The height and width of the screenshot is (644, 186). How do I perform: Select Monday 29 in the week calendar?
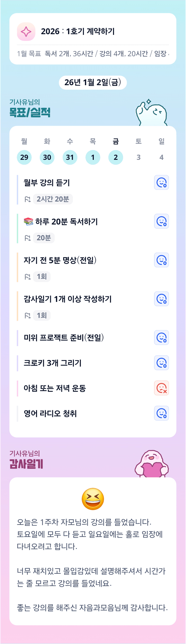point(24,157)
